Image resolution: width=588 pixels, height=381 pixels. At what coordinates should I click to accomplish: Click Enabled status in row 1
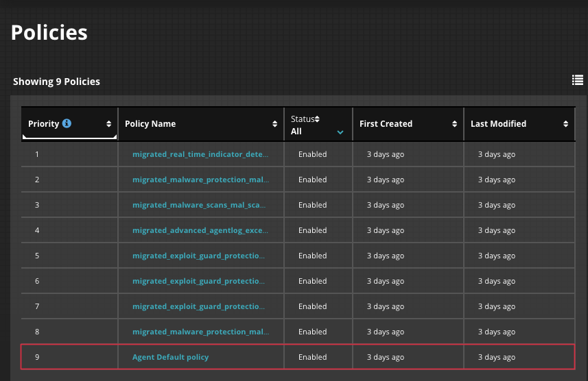(x=312, y=154)
